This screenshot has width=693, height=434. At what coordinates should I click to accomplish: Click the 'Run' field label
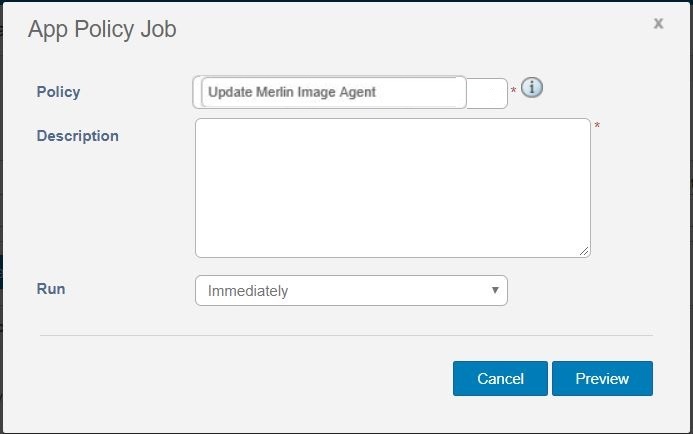click(51, 289)
